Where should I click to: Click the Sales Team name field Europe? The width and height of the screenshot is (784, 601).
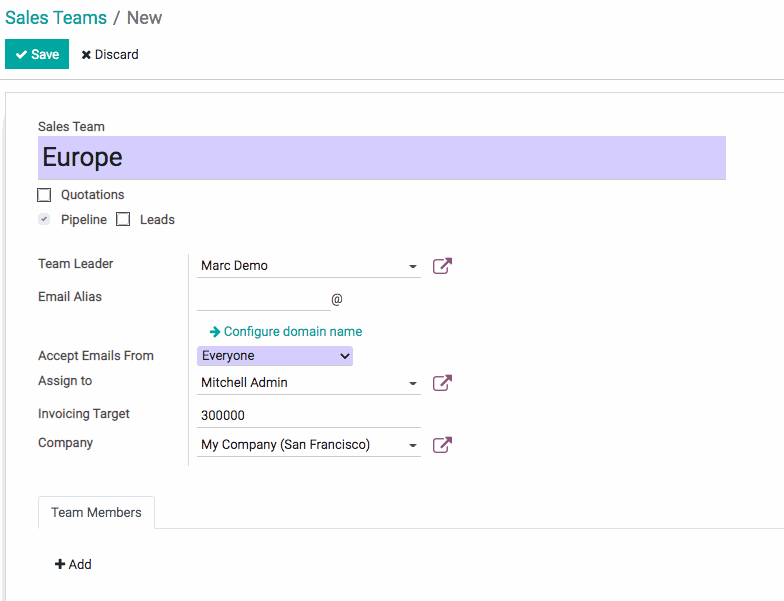coord(381,158)
